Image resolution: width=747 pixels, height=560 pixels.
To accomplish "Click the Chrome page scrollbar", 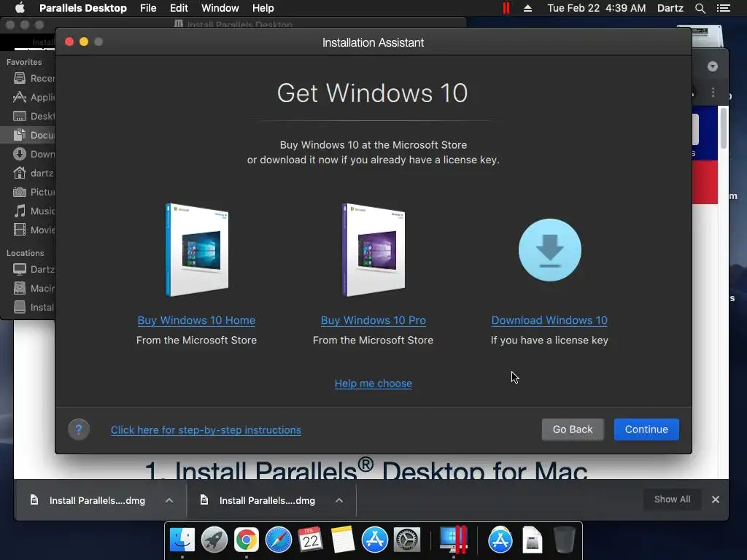I will [x=724, y=128].
